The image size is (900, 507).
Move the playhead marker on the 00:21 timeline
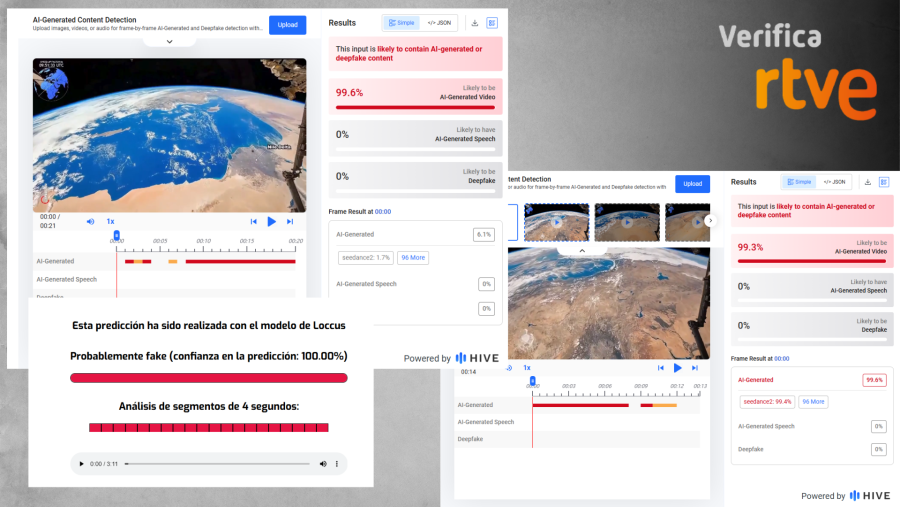coord(117,235)
